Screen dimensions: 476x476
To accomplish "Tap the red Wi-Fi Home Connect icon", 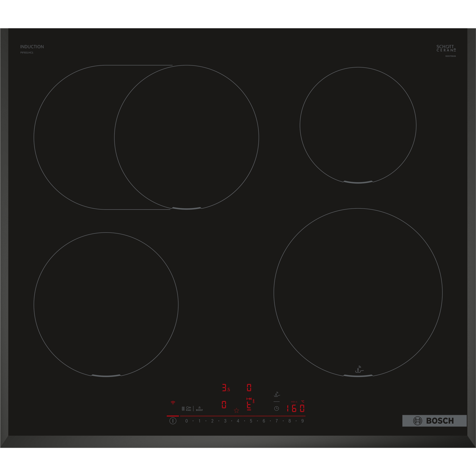I will [173, 403].
